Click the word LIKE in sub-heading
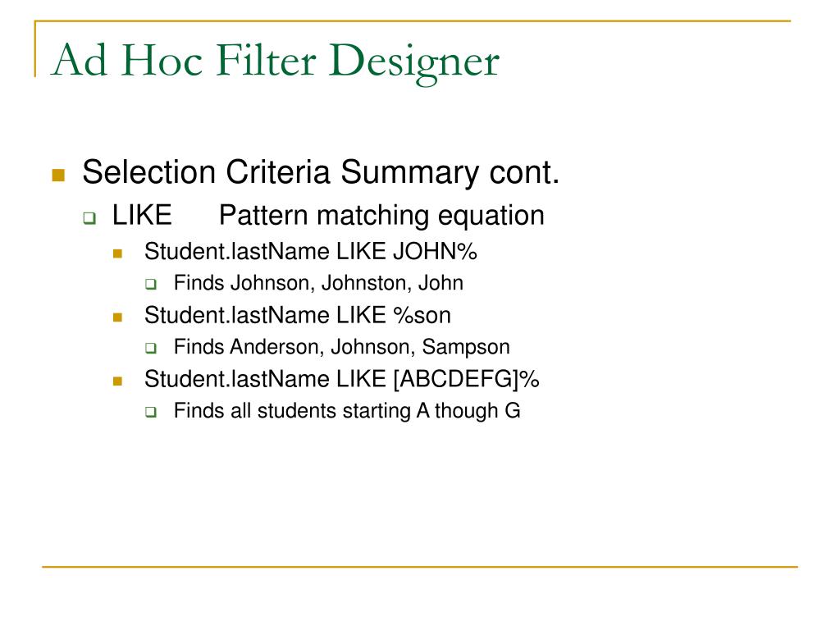Screen dimensions: 840x630 point(142,216)
